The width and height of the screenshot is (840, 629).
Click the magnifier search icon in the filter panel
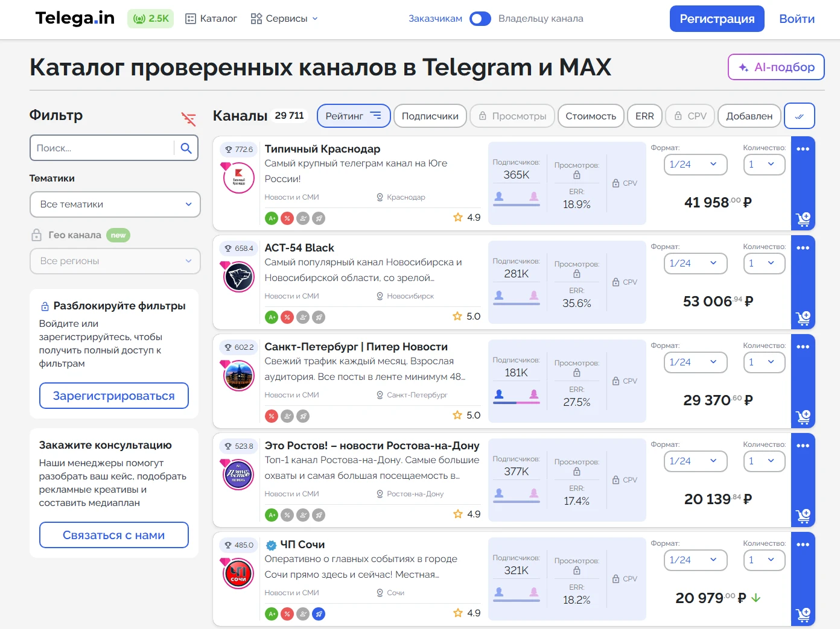tap(186, 148)
